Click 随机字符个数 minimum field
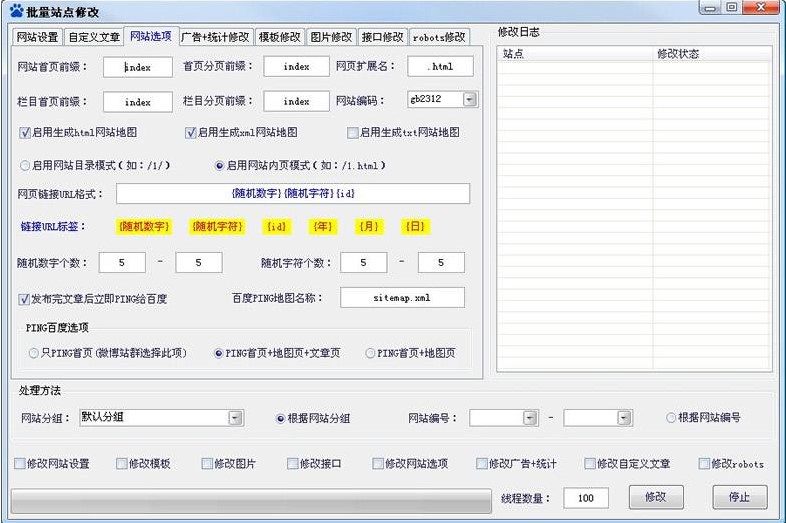 [363, 263]
